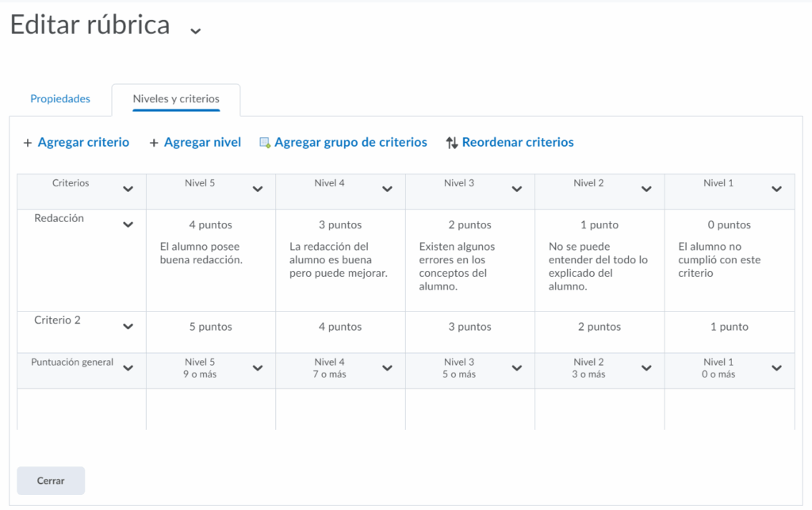Expand the Criterio 2 options chevron

pos(128,326)
